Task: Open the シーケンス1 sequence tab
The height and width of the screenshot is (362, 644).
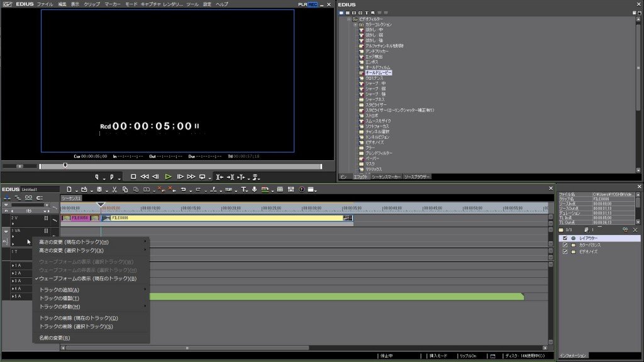Action: coord(71,198)
